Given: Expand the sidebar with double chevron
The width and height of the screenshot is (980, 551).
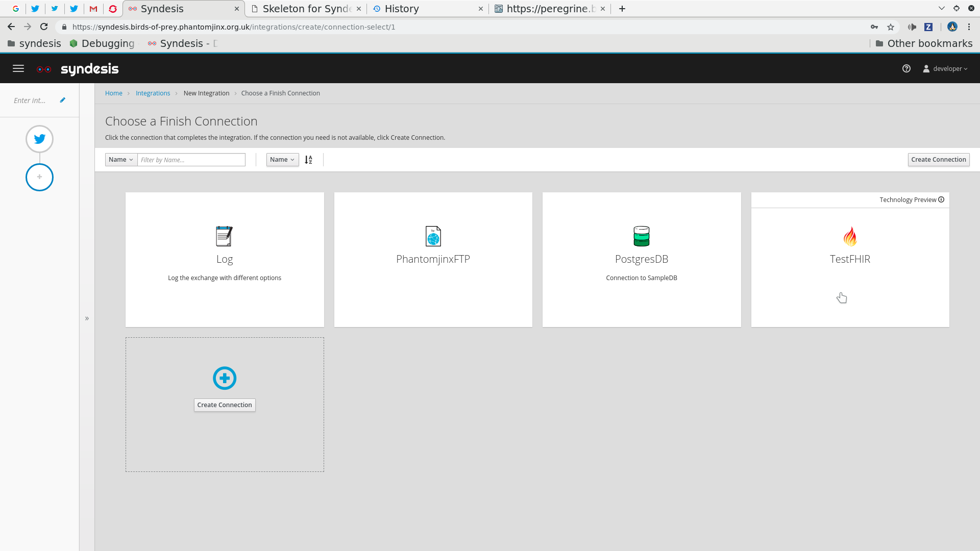Looking at the screenshot, I should 87,318.
